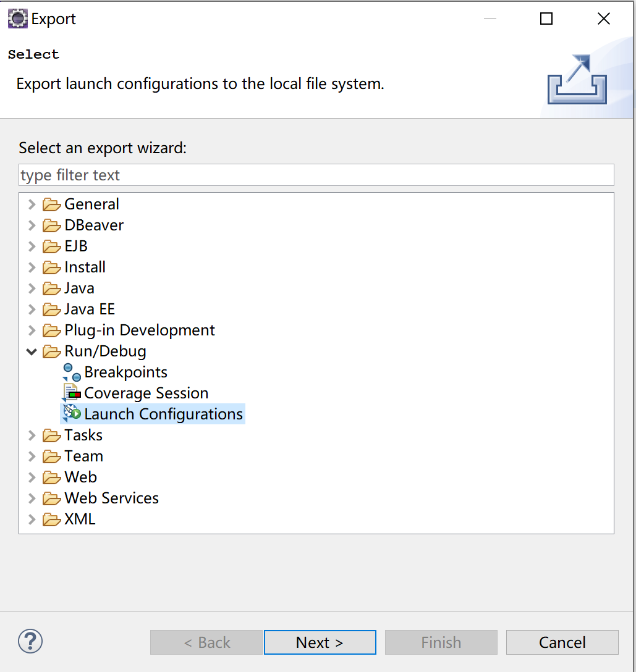Select the Java label
This screenshot has height=672, width=636.
tap(79, 288)
